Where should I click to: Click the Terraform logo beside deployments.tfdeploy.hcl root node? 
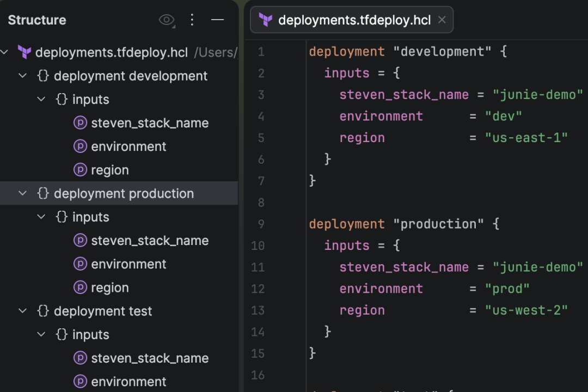(24, 52)
